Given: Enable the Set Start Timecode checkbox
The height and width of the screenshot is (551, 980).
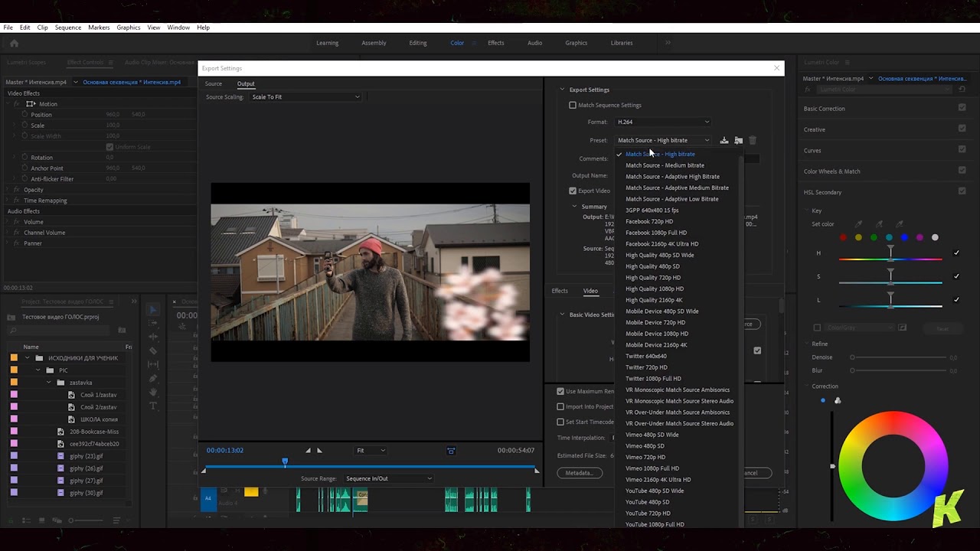Looking at the screenshot, I should click(x=560, y=422).
